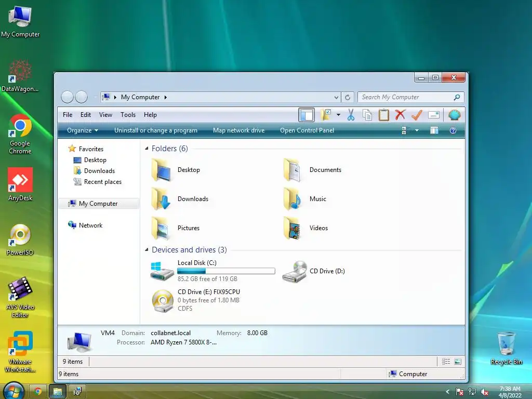This screenshot has width=532, height=399.
Task: Open the Help menu
Action: tap(150, 115)
